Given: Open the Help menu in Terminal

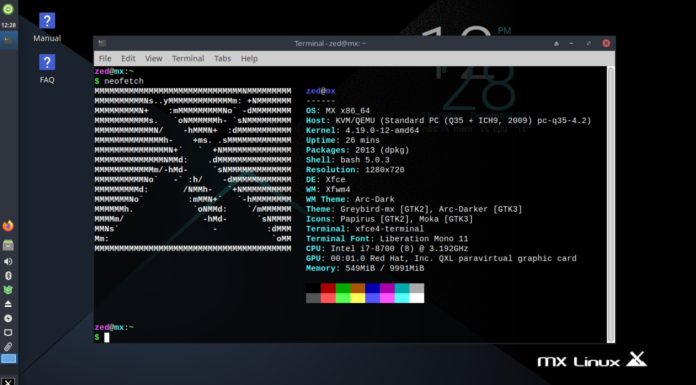Looking at the screenshot, I should 249,59.
